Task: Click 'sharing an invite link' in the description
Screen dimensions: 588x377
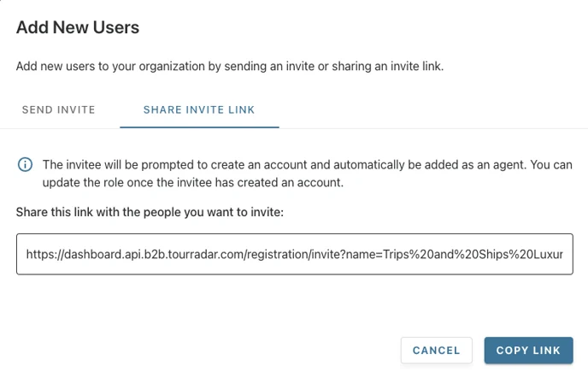Action: [388, 67]
